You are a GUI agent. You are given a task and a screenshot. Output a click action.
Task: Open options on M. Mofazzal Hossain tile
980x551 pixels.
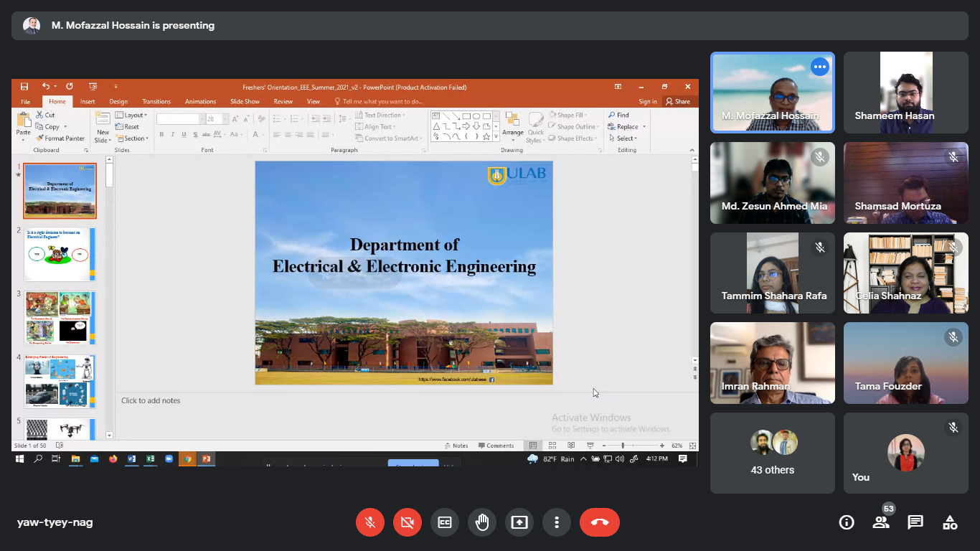819,67
